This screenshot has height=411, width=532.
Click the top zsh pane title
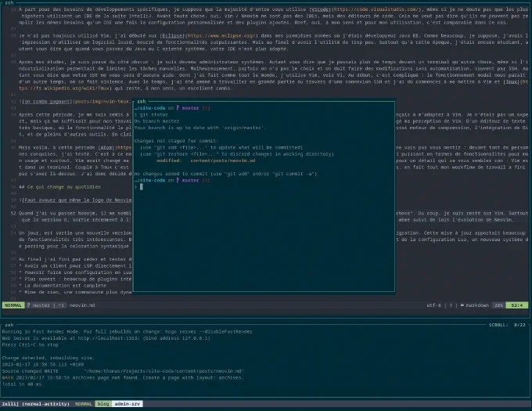tap(9, 2)
